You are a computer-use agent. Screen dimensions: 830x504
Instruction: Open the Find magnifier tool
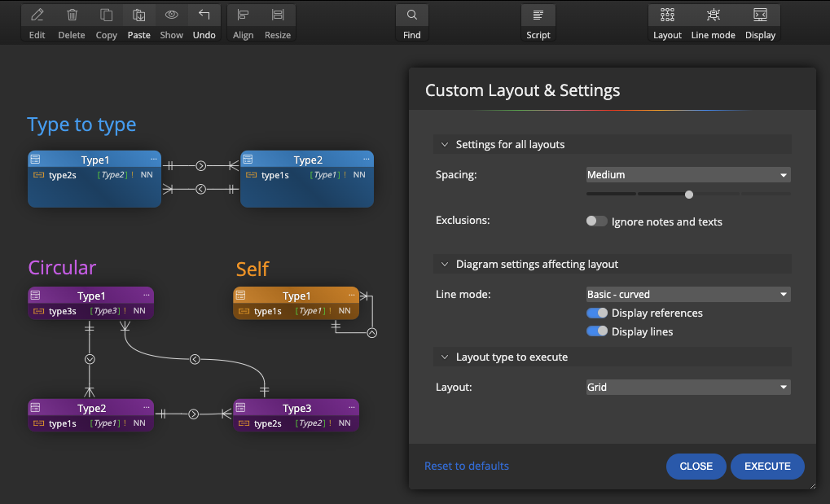412,15
